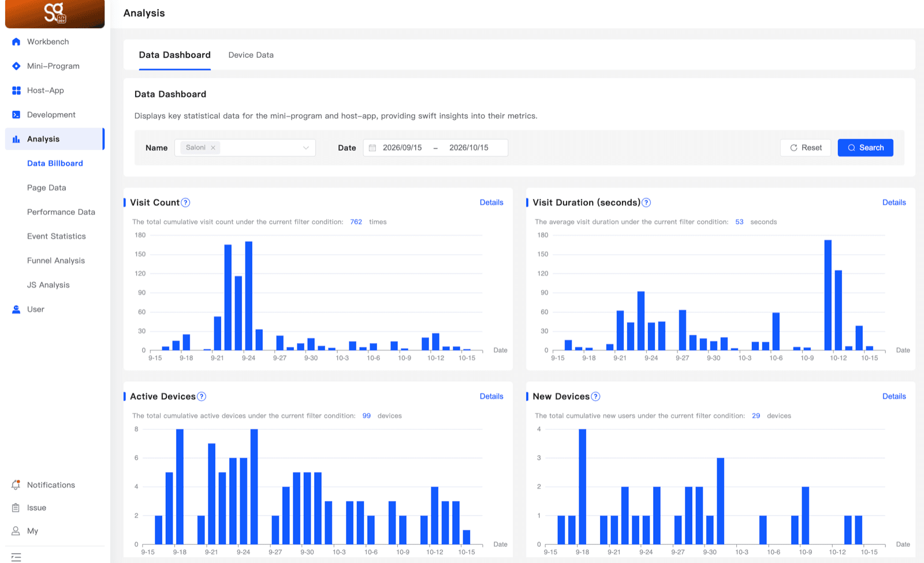Click start date 2026/09/15 field
Screen dimensions: 924x563
point(403,148)
